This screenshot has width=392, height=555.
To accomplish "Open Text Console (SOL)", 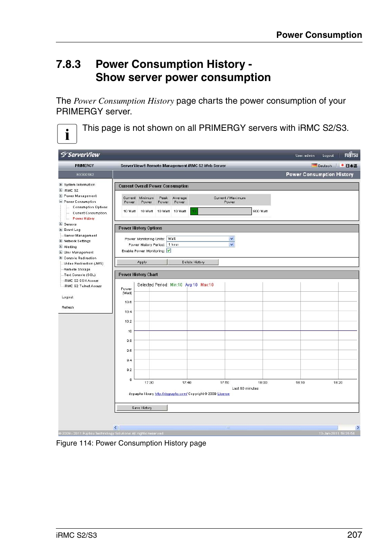I will (80, 275).
